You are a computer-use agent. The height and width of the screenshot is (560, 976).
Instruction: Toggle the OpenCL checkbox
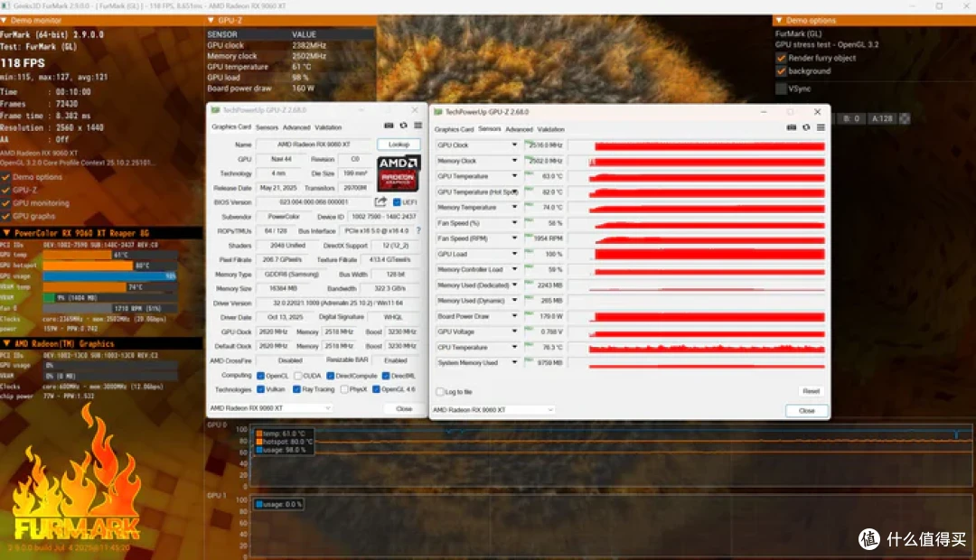pos(261,376)
